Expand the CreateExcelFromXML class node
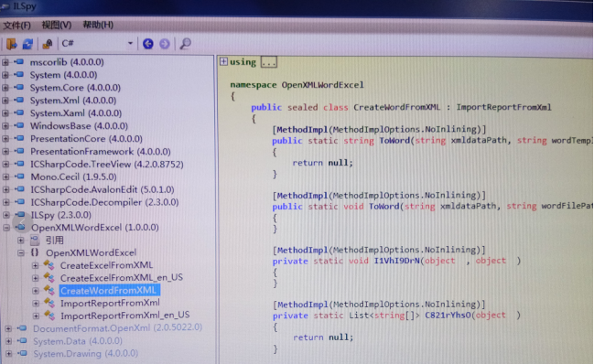This screenshot has width=594, height=364. coord(35,265)
